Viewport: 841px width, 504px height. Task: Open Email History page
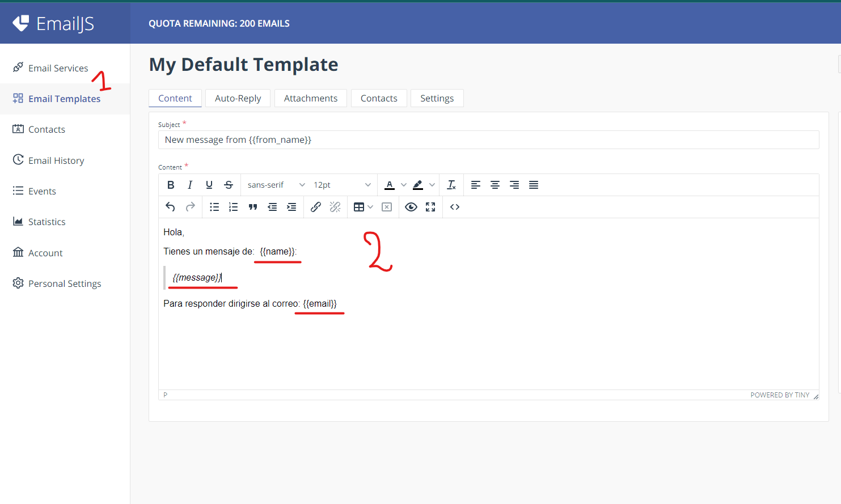pyautogui.click(x=56, y=160)
